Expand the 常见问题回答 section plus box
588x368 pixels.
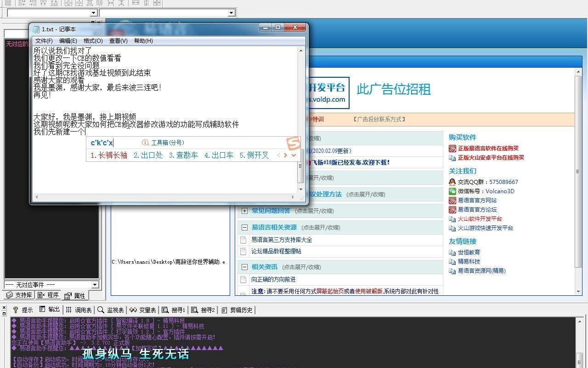click(x=244, y=211)
